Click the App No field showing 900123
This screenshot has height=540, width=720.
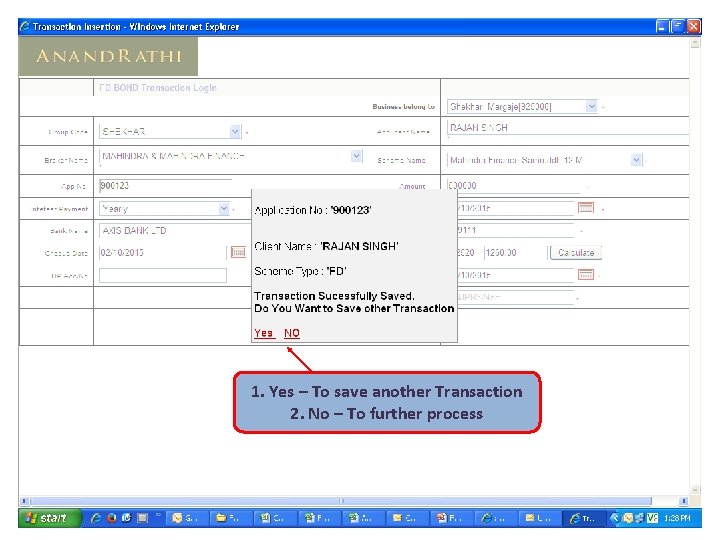[x=165, y=186]
